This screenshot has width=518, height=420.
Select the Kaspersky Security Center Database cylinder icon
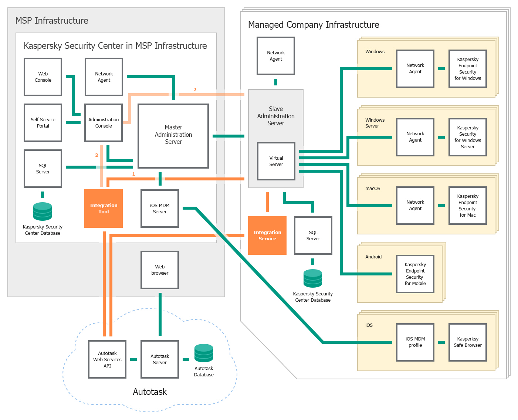click(x=42, y=212)
